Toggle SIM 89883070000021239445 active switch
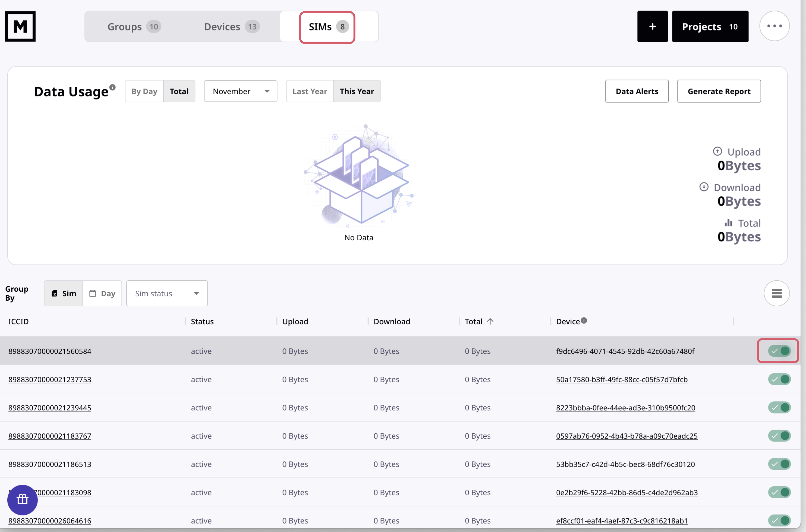The image size is (806, 532). coord(779,407)
